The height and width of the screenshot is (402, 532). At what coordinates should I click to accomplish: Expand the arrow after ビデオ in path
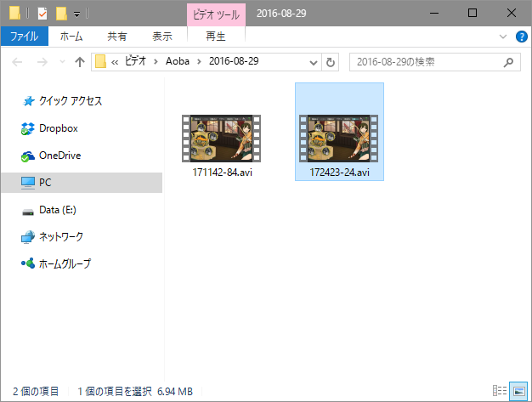[x=156, y=62]
